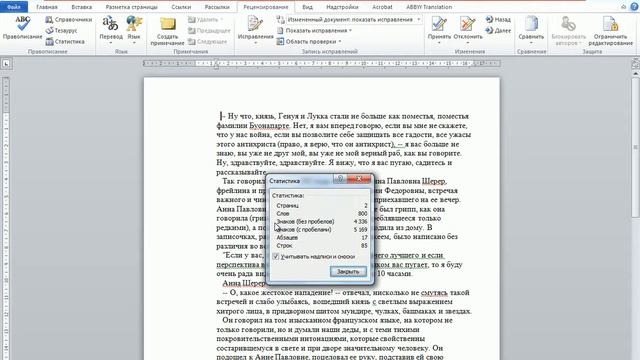Jump to previous change Назад
This screenshot has height=360, width=640.
[x=498, y=20]
